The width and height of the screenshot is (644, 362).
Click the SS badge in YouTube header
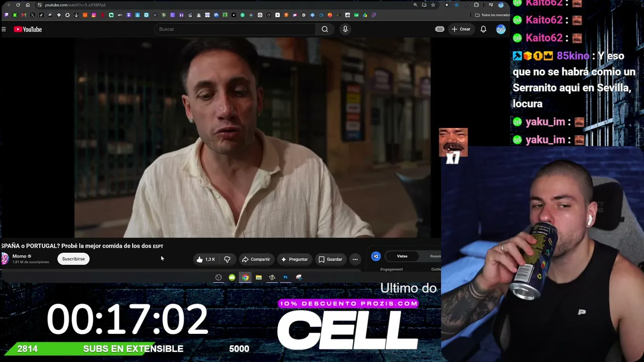point(440,29)
